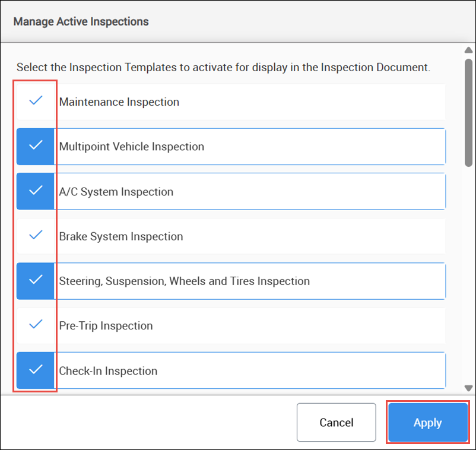
Task: Click the vertical scrollbar thumb
Action: pos(468,113)
